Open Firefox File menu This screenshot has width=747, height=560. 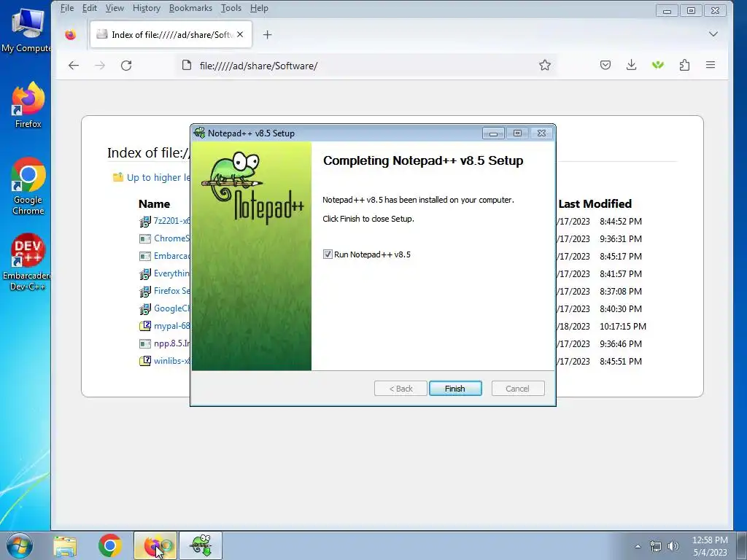pyautogui.click(x=66, y=8)
